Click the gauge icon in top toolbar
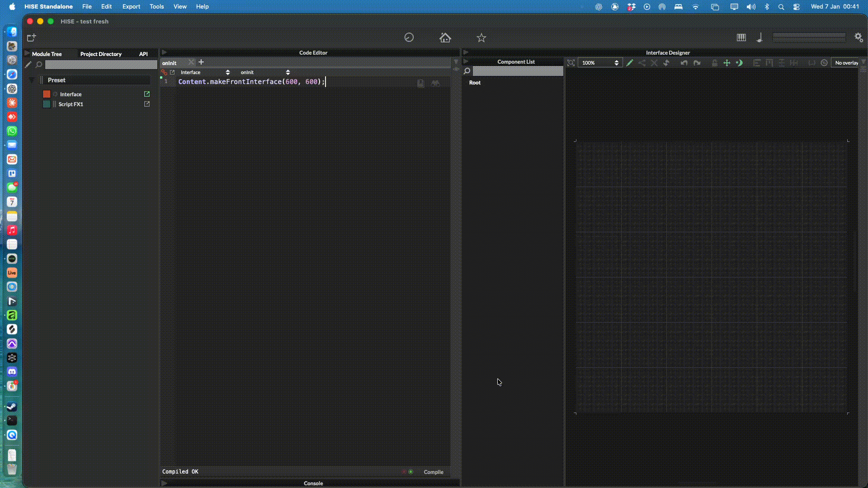868x488 pixels. 409,38
